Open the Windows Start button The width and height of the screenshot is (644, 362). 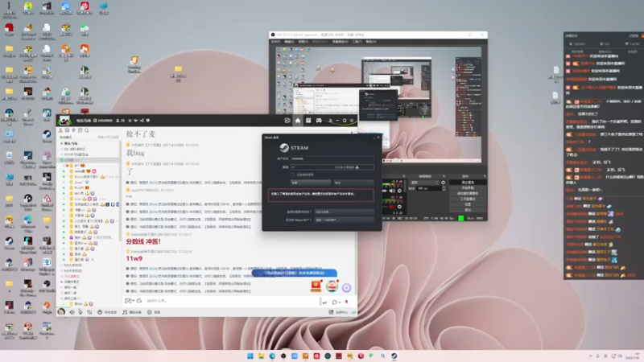250,356
